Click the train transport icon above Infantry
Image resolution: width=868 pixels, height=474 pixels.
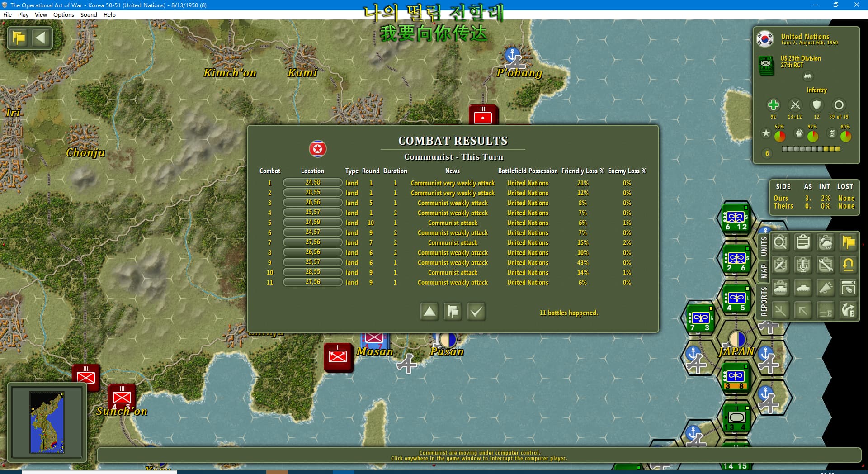tap(808, 76)
